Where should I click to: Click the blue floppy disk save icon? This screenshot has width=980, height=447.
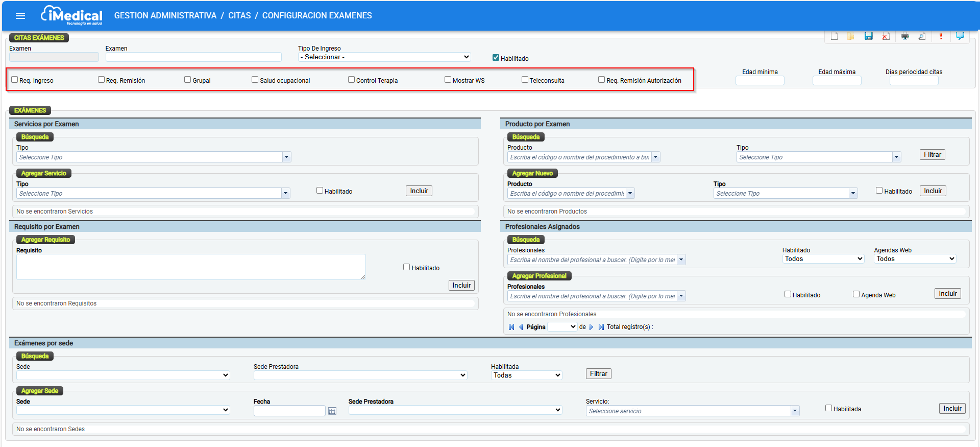(868, 36)
